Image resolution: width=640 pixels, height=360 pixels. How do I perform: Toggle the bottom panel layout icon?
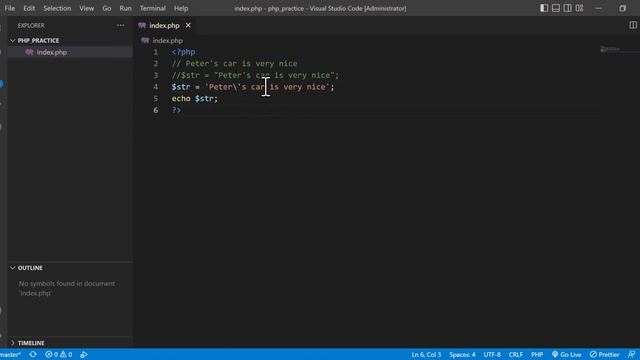pyautogui.click(x=556, y=8)
